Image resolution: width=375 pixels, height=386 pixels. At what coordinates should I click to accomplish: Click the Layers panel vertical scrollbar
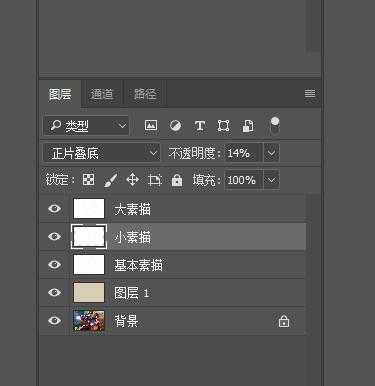pos(313,289)
